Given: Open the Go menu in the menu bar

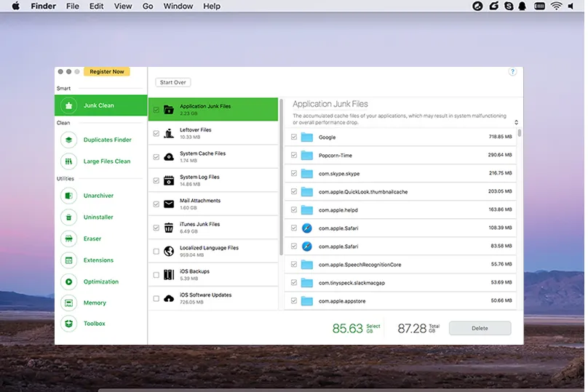Looking at the screenshot, I should [x=148, y=7].
